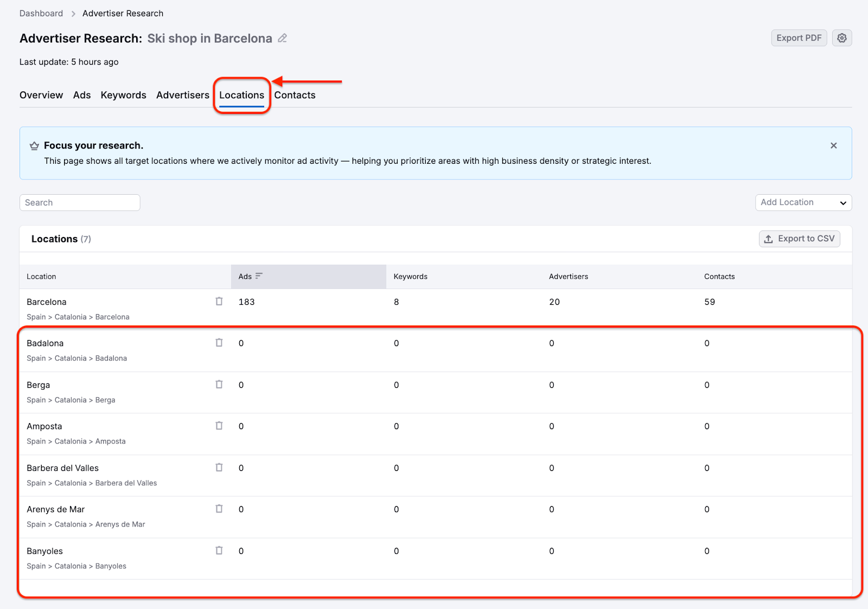Delete Arenys de Mar with its trash icon
868x609 pixels.
[219, 509]
